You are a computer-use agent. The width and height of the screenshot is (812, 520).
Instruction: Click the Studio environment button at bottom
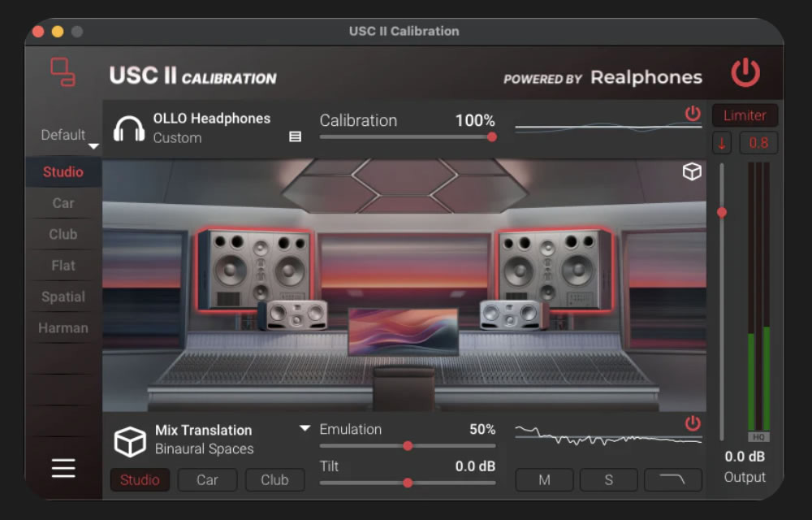140,480
